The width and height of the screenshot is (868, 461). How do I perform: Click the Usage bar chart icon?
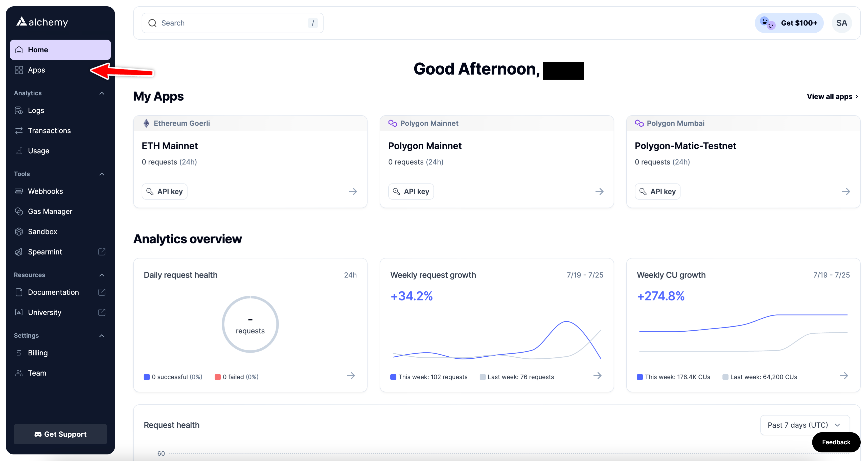(19, 151)
